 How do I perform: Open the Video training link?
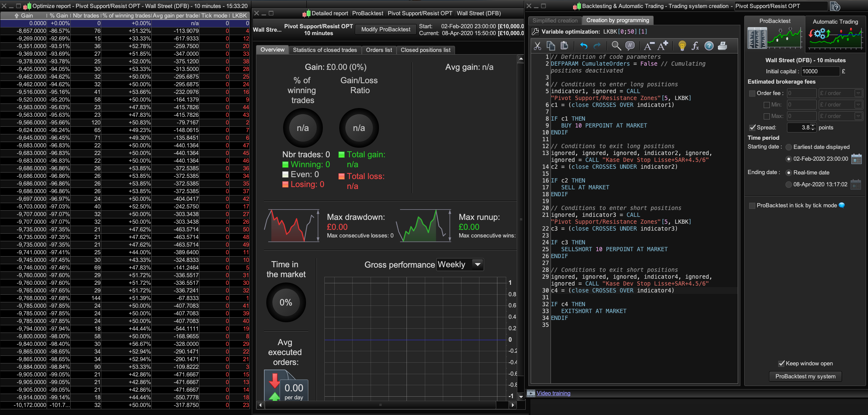coord(553,393)
